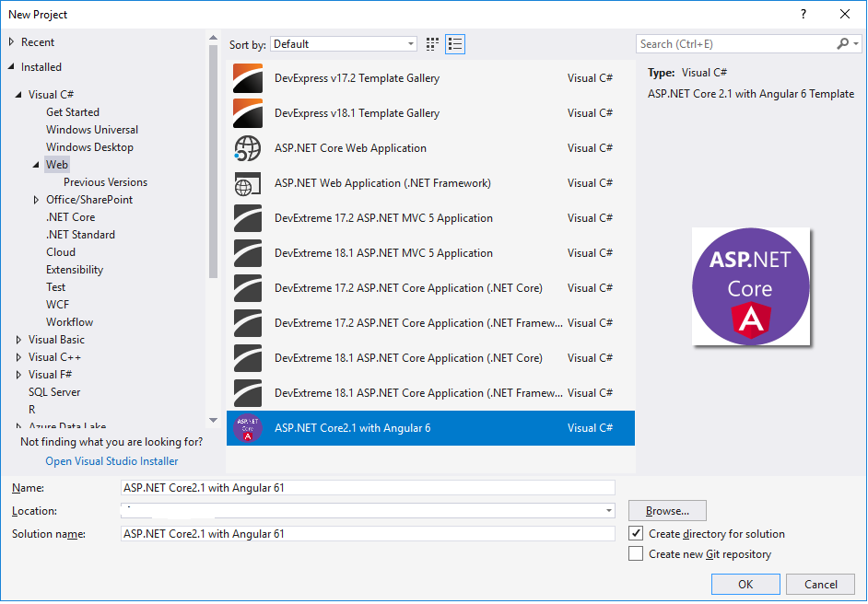Expand the Visual Basic tree node
This screenshot has height=604, width=868.
(18, 340)
